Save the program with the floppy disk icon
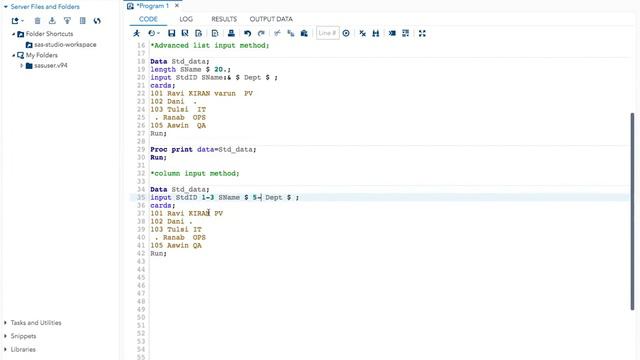 171,33
